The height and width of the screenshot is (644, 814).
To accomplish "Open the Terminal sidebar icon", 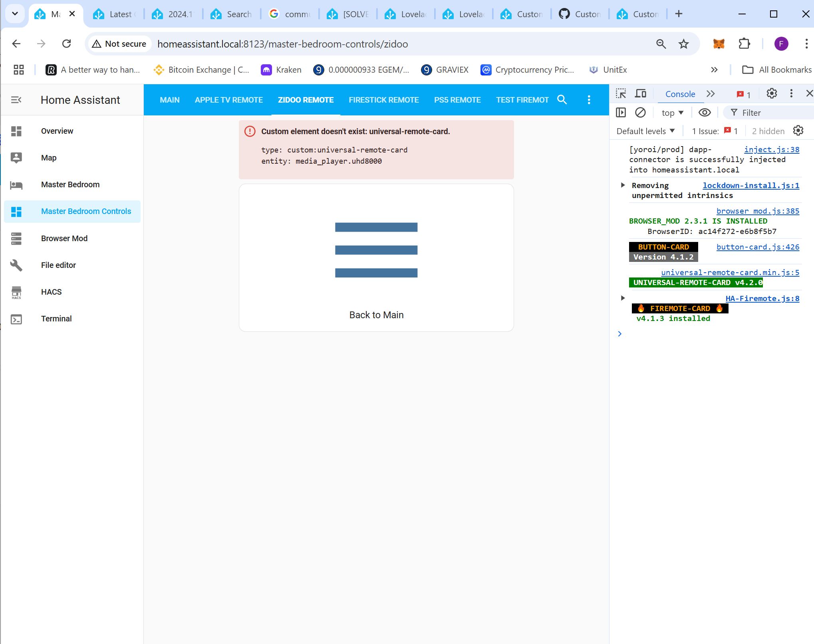I will click(16, 319).
